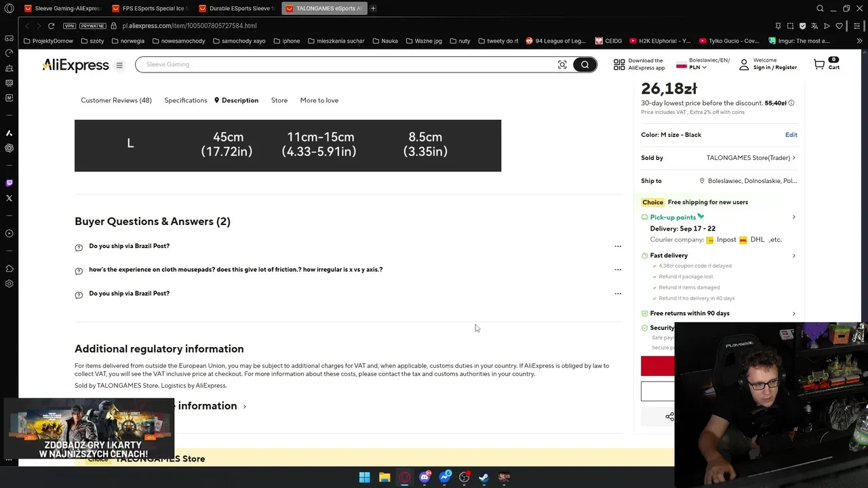Open GX Control speedometer sidebar icon
868x488 pixels.
(9, 53)
